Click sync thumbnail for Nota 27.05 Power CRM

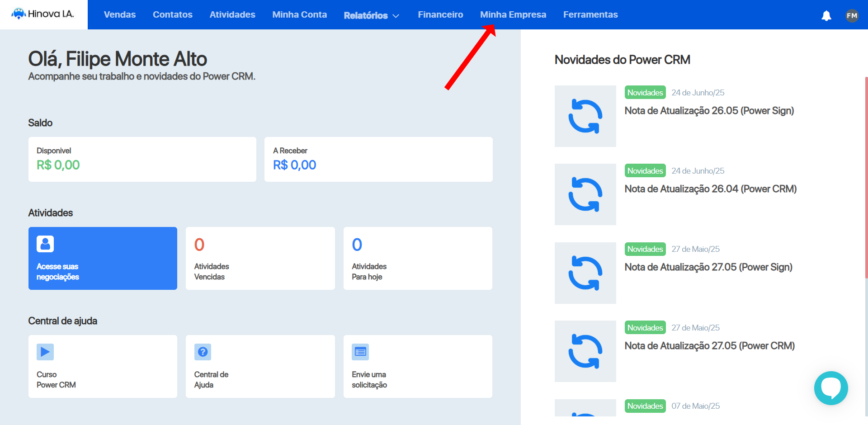(x=585, y=351)
